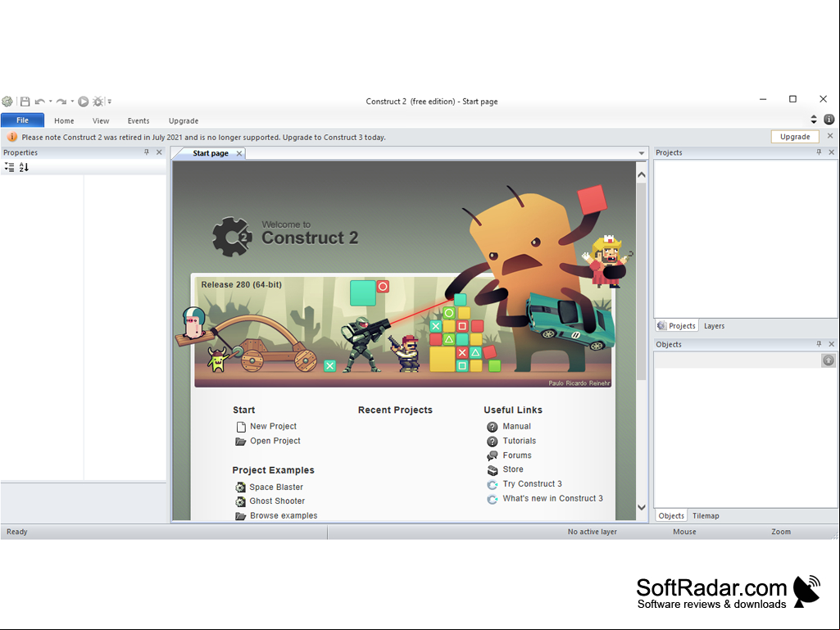Click Open Project link
The image size is (840, 630).
[x=275, y=441]
